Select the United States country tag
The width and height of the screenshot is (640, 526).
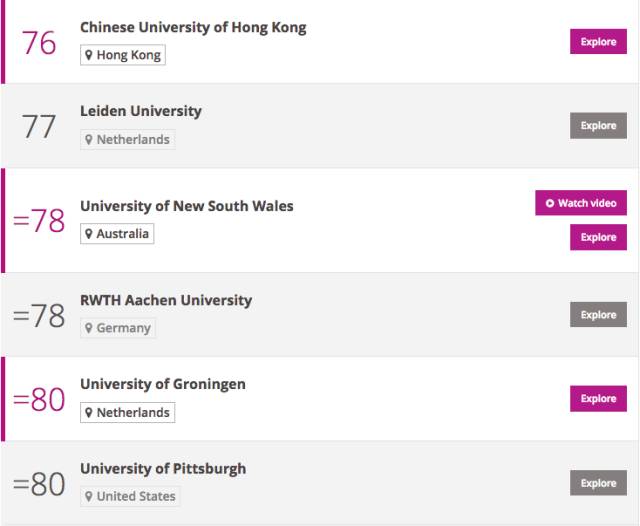(130, 497)
